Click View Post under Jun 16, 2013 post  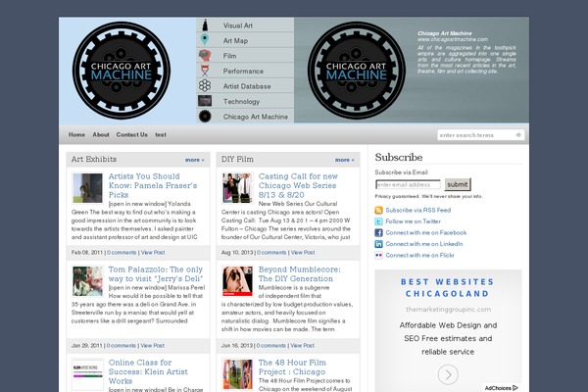coord(302,346)
